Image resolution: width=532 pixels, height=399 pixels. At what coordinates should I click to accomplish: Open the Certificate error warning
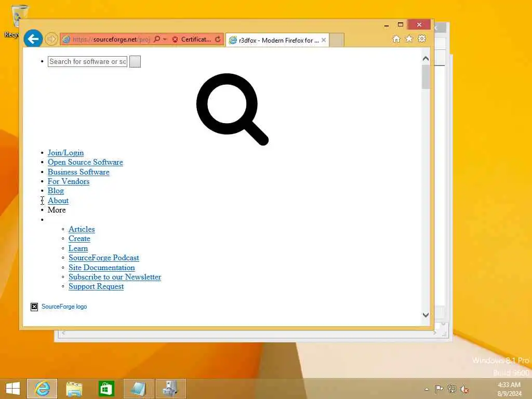pyautogui.click(x=191, y=39)
